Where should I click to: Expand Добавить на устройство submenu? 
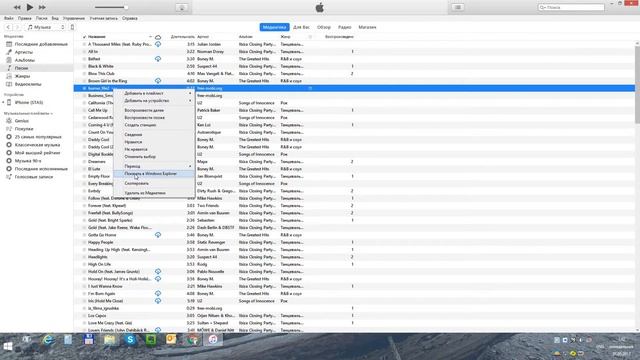[x=154, y=100]
